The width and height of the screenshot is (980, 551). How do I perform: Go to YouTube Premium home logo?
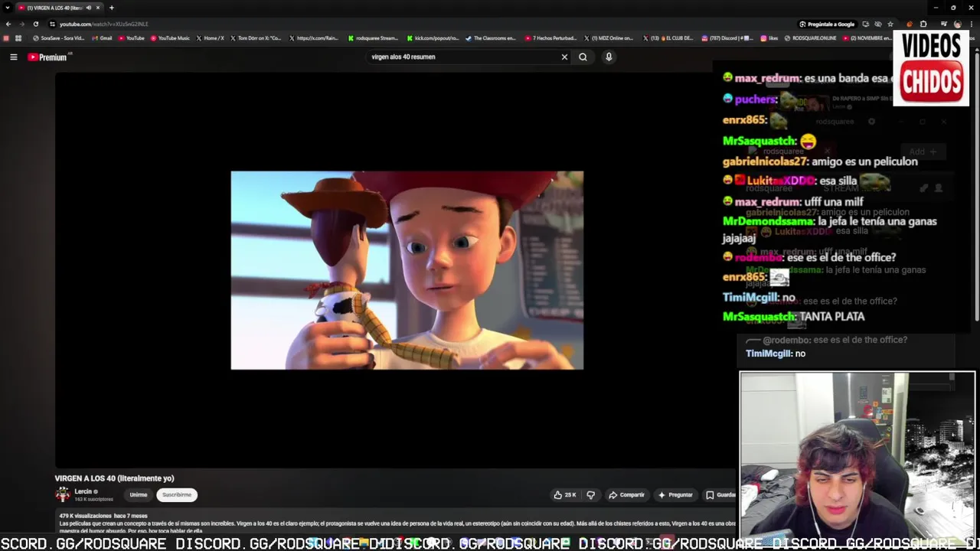(47, 57)
